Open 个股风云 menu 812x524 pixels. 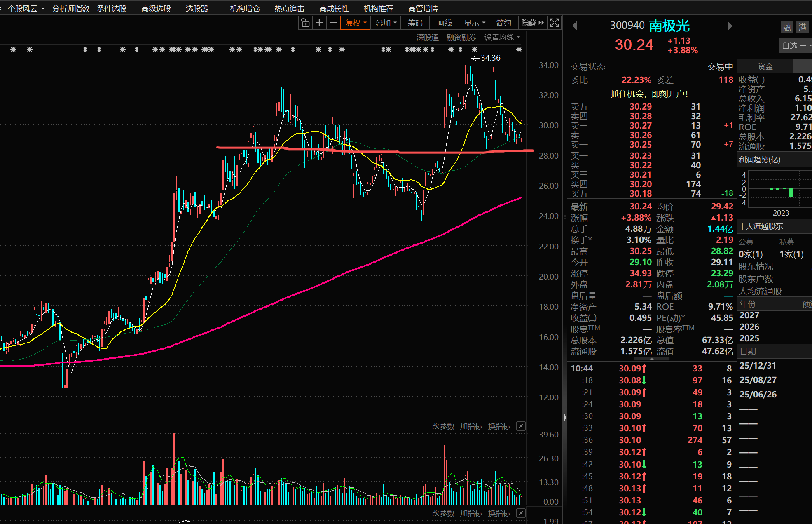click(x=26, y=8)
